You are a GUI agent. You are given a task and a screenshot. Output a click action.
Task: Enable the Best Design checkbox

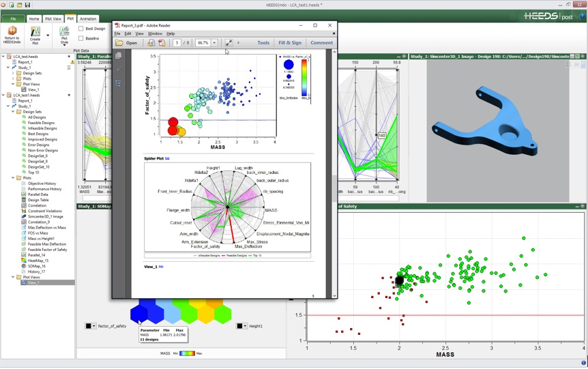[x=80, y=29]
